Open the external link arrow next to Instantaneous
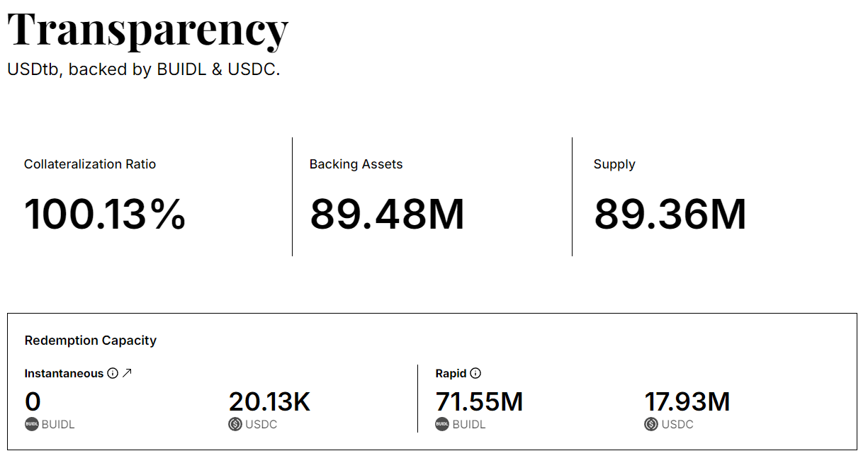 (128, 373)
